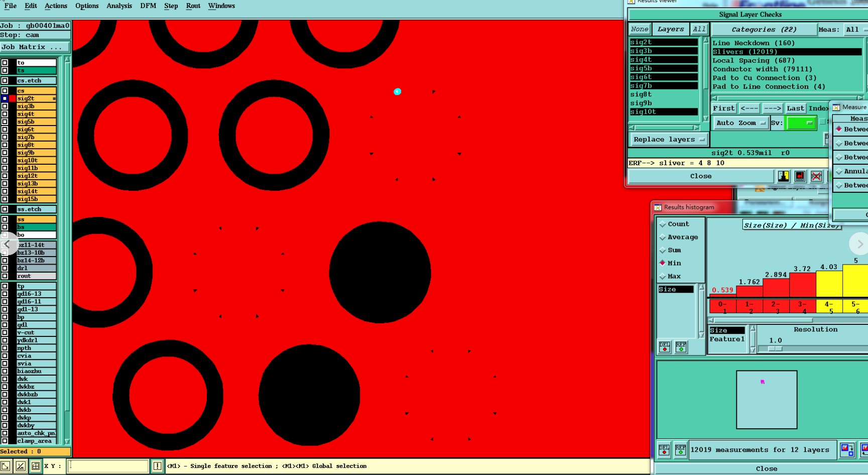
Task: Select Annular option in Measure window
Action: [x=839, y=171]
